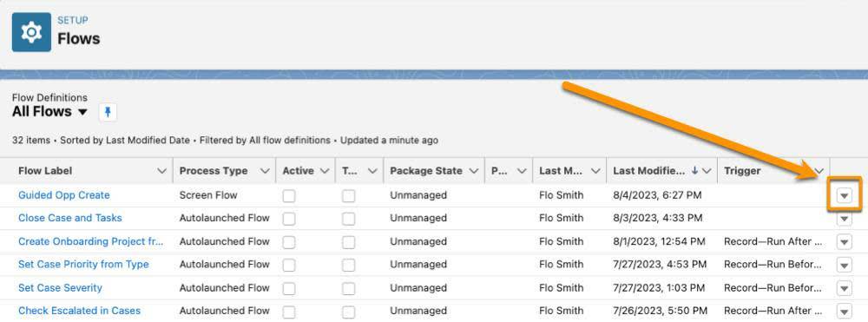Sort by the Package State column header
The height and width of the screenshot is (322, 868).
click(425, 171)
